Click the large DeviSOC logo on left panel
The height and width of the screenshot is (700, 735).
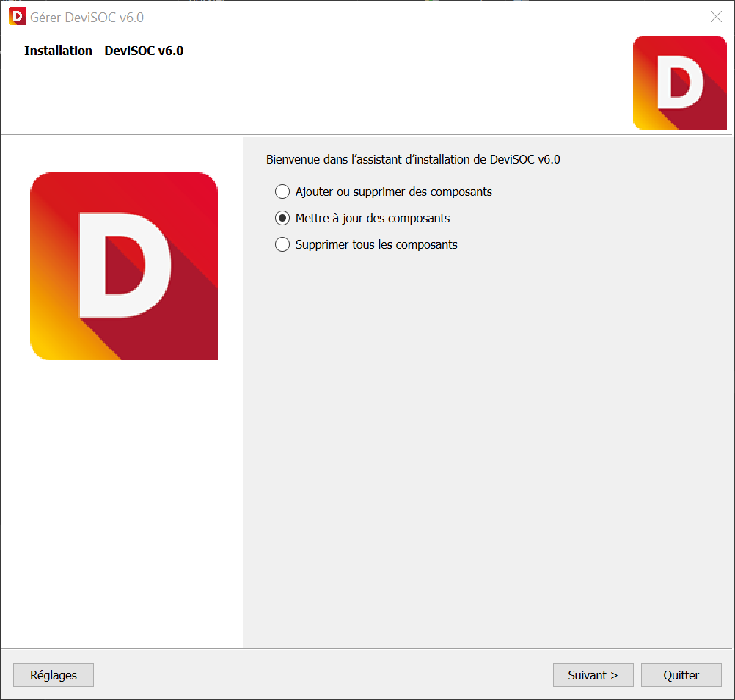click(124, 266)
